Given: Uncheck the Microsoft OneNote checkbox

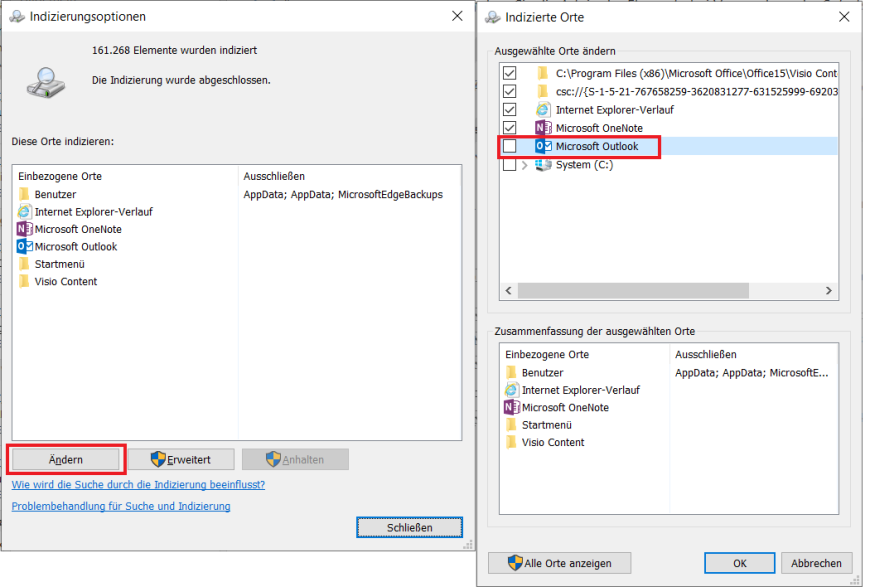Looking at the screenshot, I should coord(510,128).
